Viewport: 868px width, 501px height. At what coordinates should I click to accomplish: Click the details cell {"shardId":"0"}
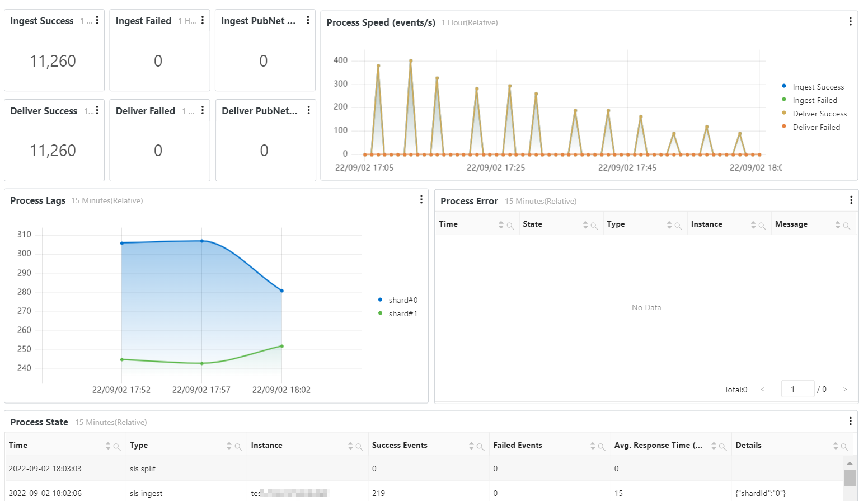761,493
